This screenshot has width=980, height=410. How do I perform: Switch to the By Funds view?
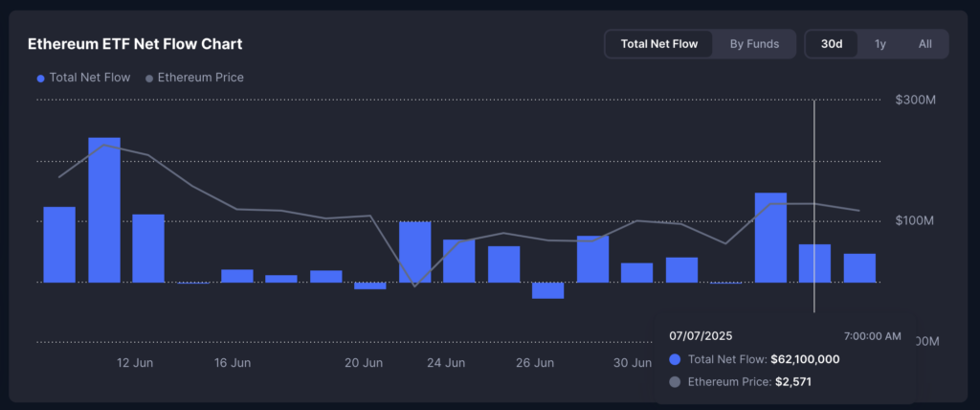[x=754, y=44]
